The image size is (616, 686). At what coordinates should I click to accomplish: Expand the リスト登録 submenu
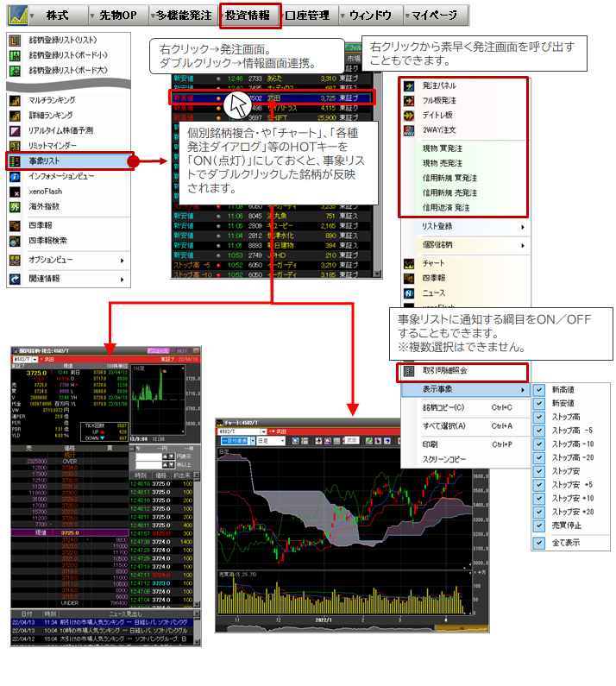pos(464,227)
